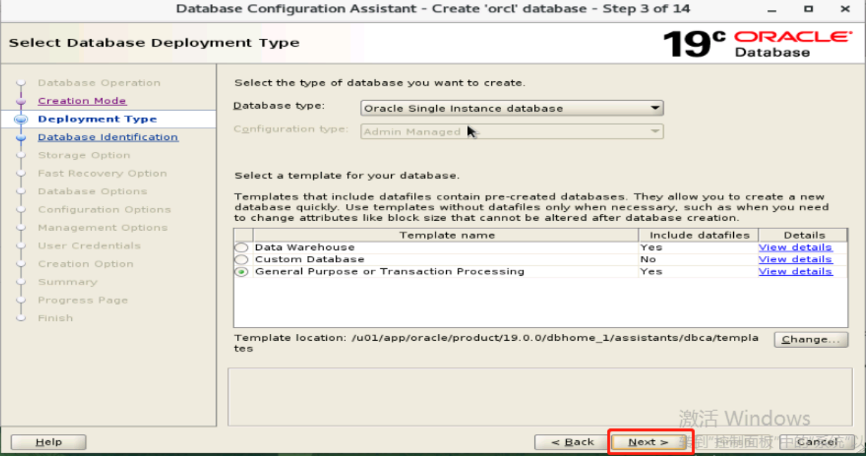
Task: Choose General Purpose or Transaction Processing radio
Action: 242,272
